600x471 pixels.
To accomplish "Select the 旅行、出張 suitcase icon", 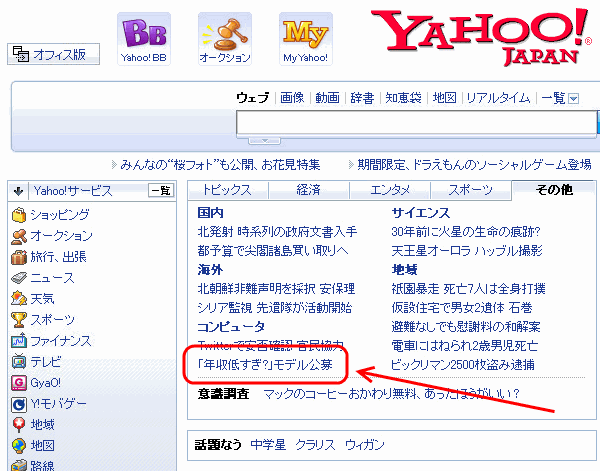I will 19,257.
